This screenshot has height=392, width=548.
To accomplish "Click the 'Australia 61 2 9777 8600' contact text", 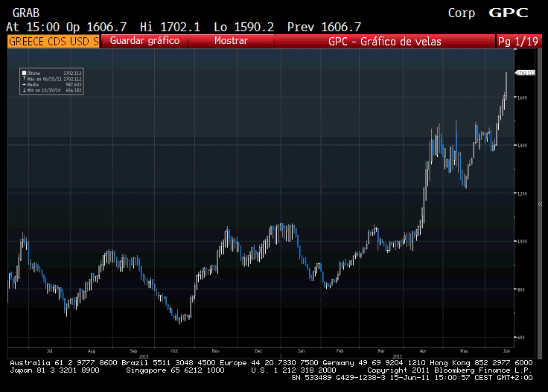I will (x=63, y=363).
